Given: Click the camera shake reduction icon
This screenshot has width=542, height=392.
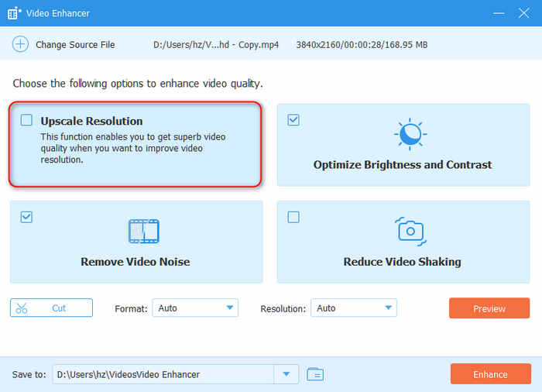Looking at the screenshot, I should pos(410,232).
